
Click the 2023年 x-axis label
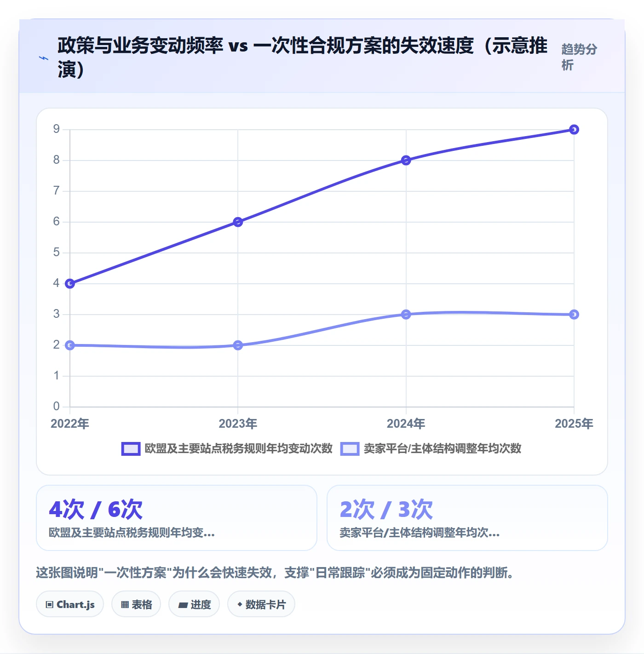(238, 424)
